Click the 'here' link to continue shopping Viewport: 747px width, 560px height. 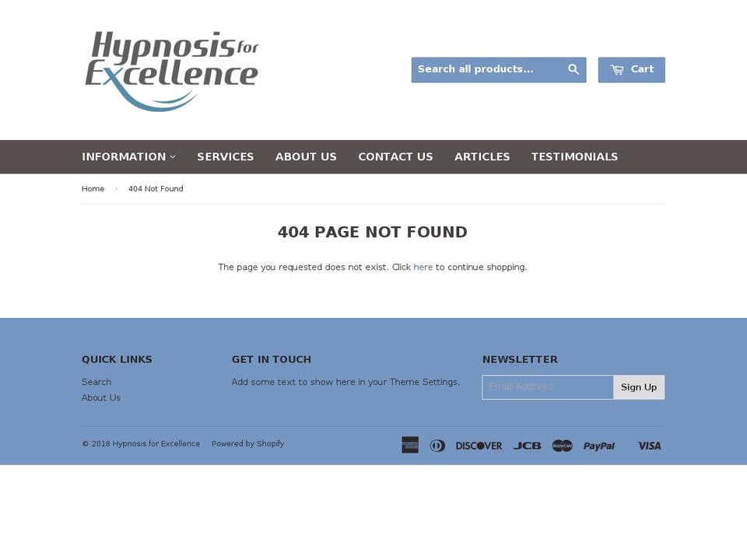click(x=423, y=267)
